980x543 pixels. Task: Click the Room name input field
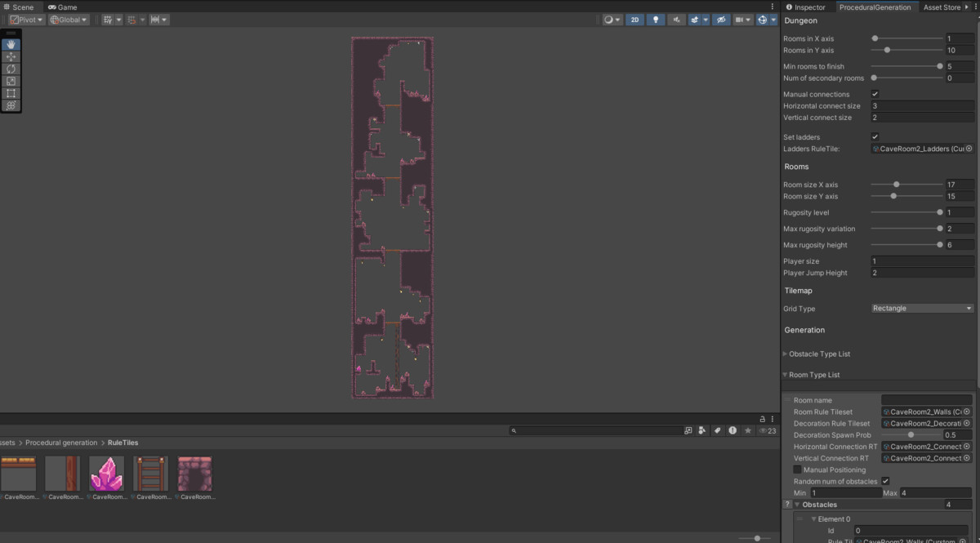928,400
